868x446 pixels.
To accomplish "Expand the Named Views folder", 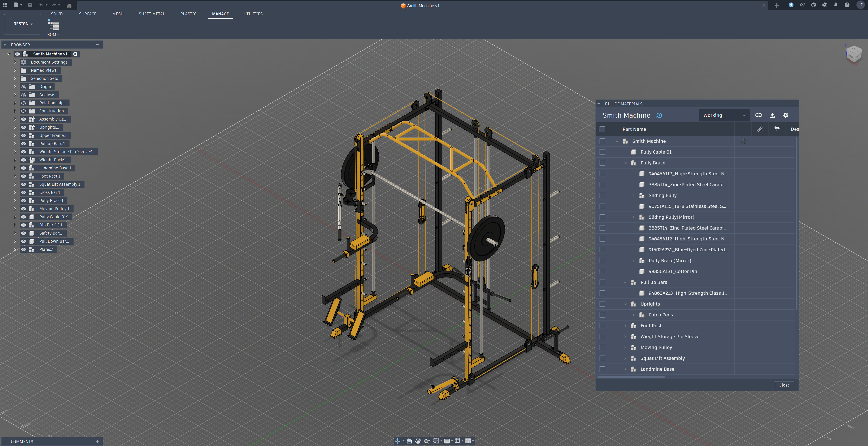I will pos(15,70).
